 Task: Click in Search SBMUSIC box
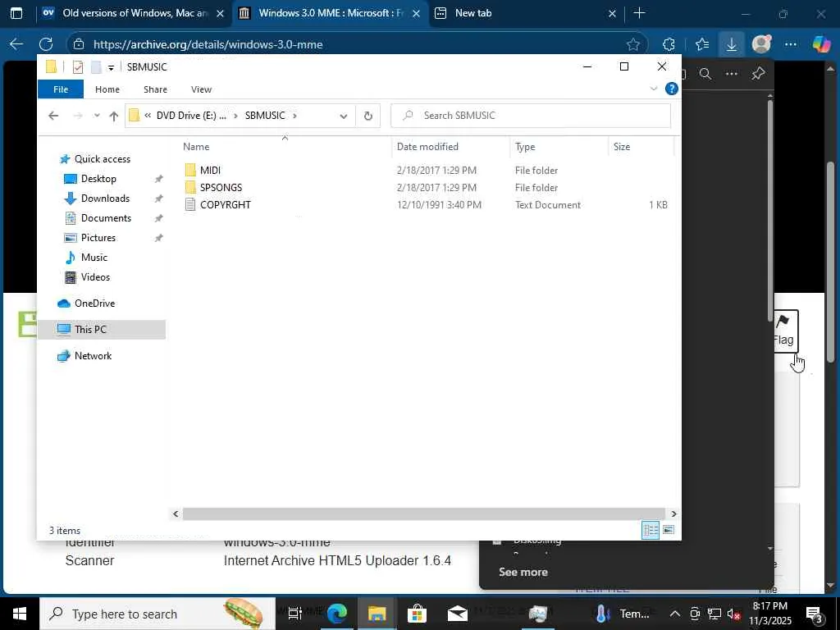coord(531,116)
